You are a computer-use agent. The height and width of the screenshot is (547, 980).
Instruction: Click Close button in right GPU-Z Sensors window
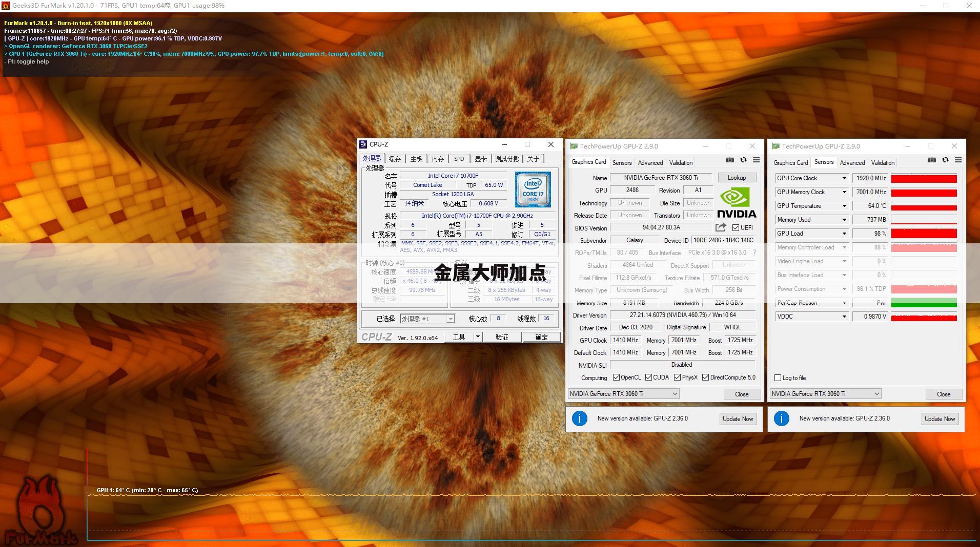click(944, 394)
